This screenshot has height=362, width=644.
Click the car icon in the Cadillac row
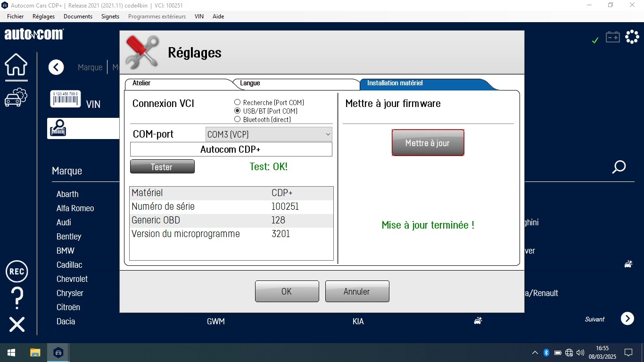(x=628, y=264)
